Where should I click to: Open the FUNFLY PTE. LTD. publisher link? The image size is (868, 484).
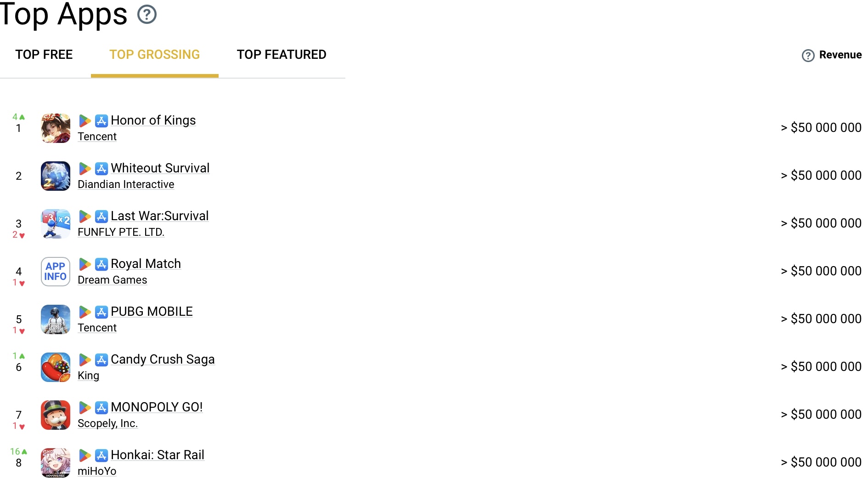pyautogui.click(x=121, y=232)
